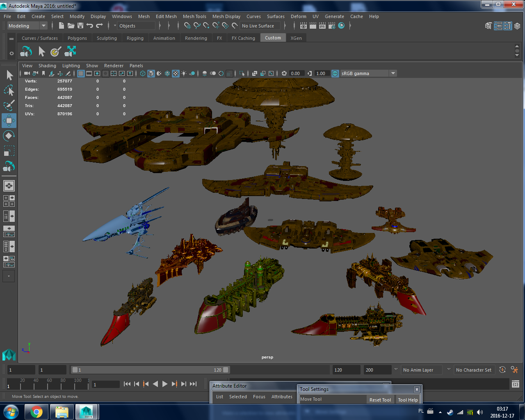Switch to the Polygons shelf tab

[x=77, y=38]
